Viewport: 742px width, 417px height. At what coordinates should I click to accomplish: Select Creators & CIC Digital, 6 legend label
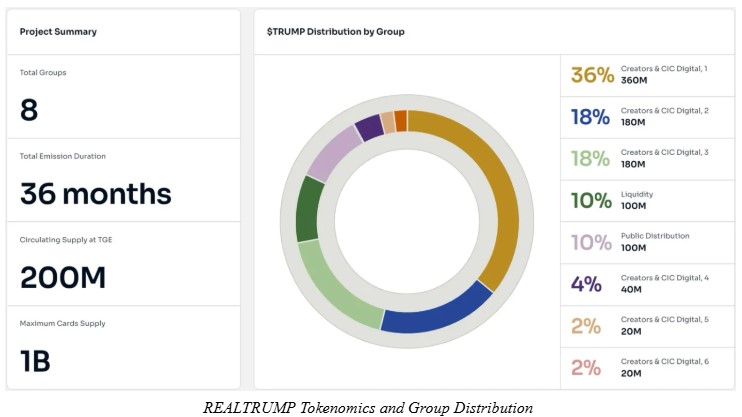[664, 361]
